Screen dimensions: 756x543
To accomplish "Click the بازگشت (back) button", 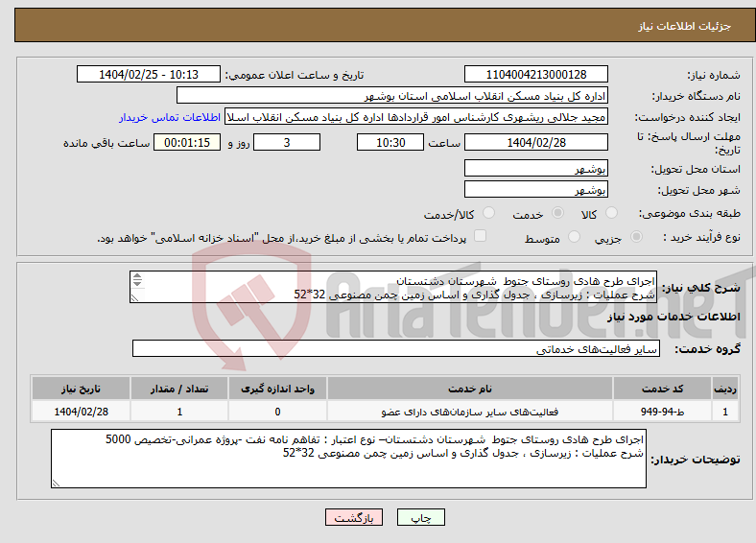I will pyautogui.click(x=354, y=517).
